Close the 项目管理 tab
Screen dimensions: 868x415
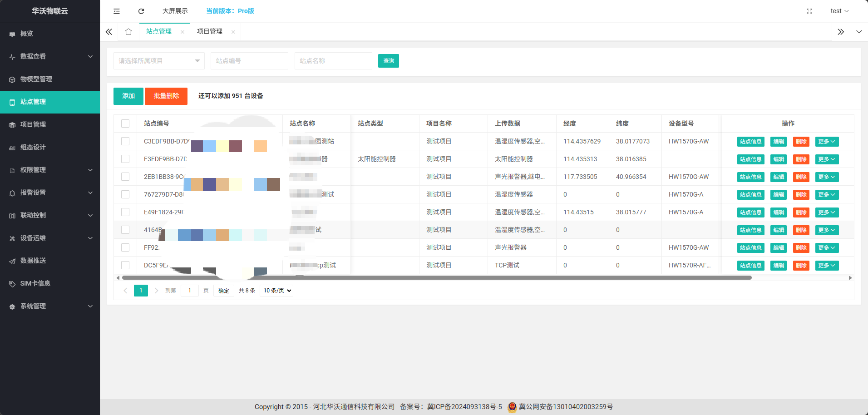(233, 32)
